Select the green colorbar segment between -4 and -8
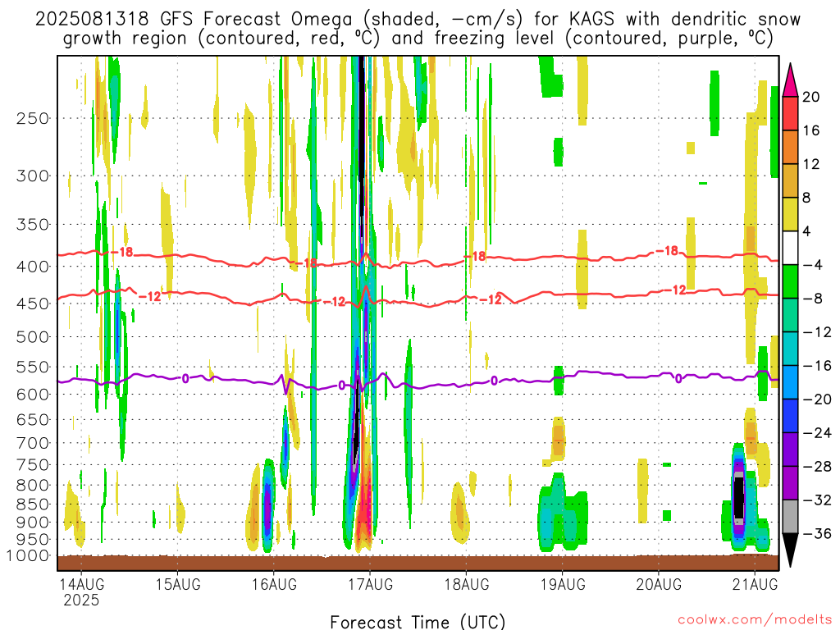This screenshot has width=840, height=630. coord(790,281)
